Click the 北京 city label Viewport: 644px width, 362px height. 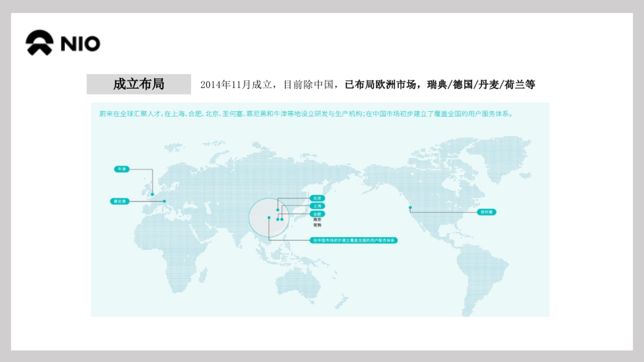(317, 198)
